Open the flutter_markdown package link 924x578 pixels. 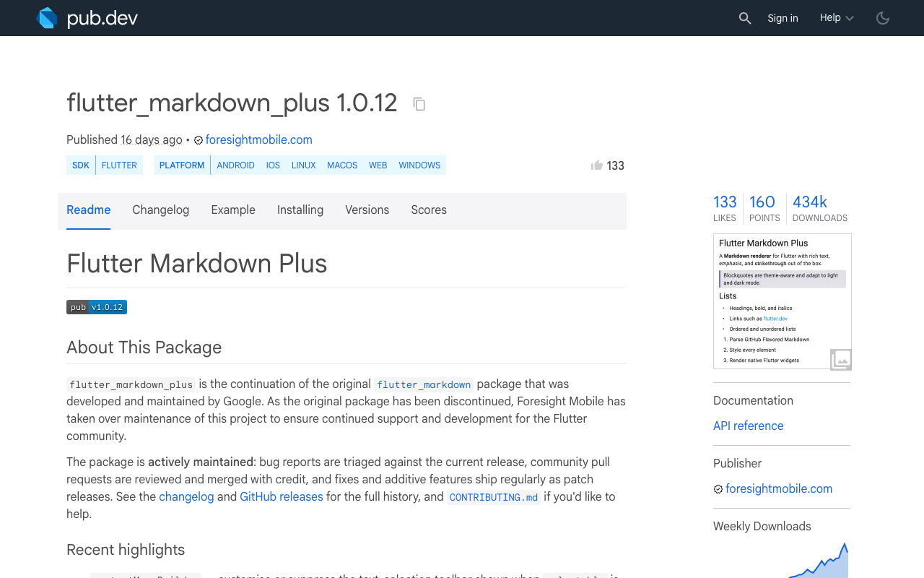coord(424,384)
